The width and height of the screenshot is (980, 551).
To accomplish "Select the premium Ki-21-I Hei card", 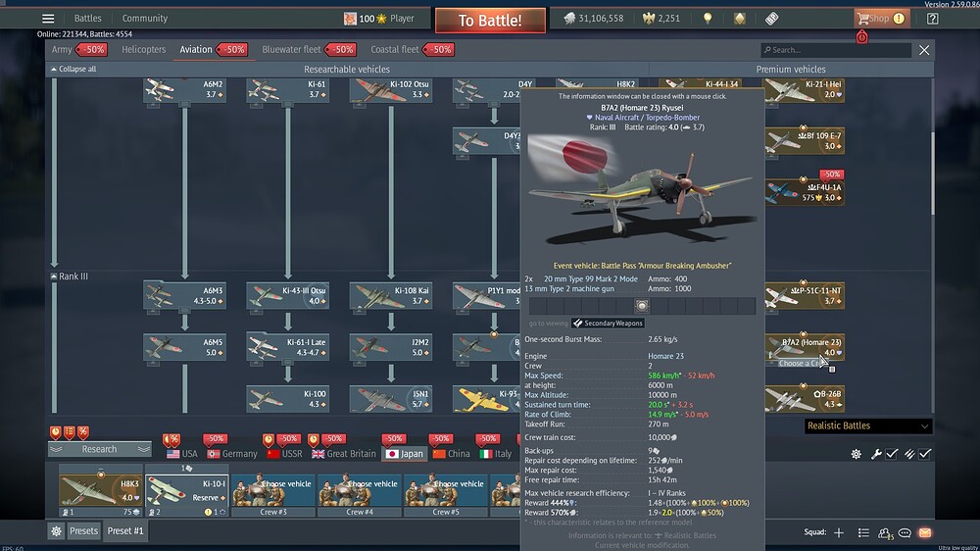I will click(805, 90).
